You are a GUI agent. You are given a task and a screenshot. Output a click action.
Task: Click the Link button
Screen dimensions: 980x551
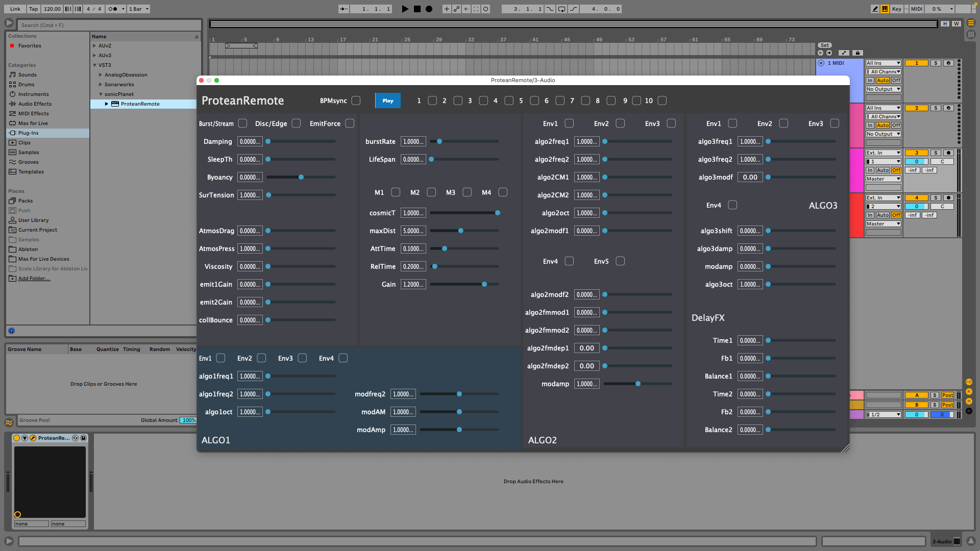click(15, 9)
